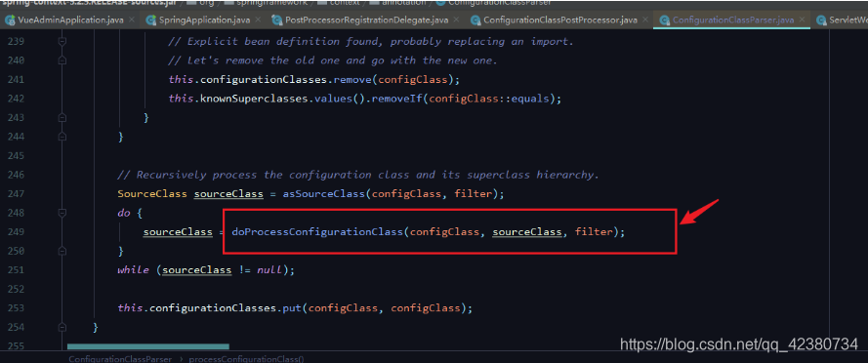The width and height of the screenshot is (868, 363).
Task: Click line number 251 in the gutter
Action: tap(15, 270)
